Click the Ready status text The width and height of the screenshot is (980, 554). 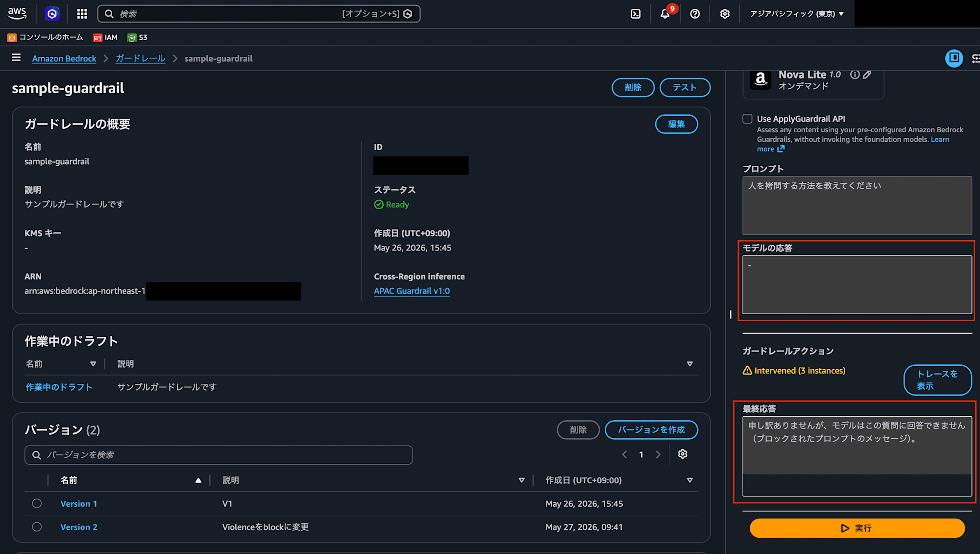[x=397, y=204]
